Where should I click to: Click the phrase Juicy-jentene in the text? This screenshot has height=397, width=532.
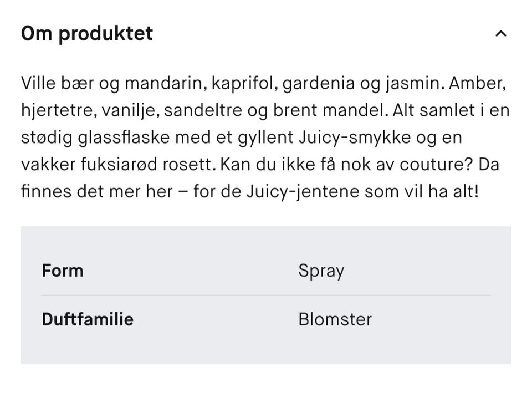point(303,191)
